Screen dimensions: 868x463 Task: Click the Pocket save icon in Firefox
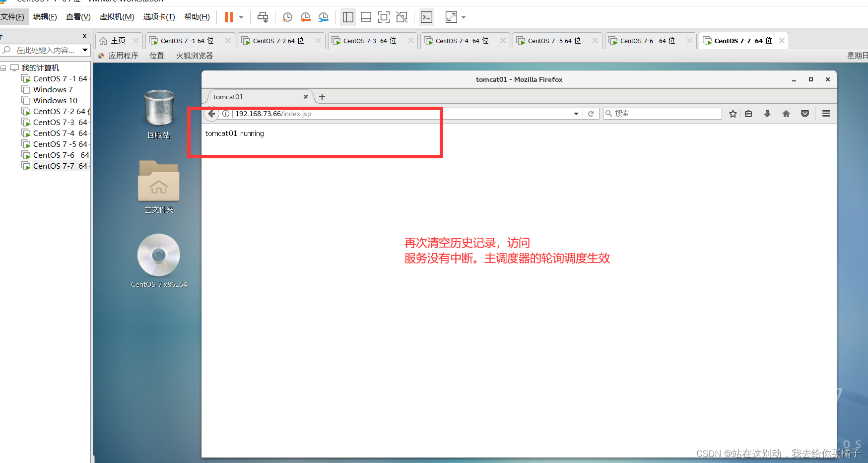point(805,114)
